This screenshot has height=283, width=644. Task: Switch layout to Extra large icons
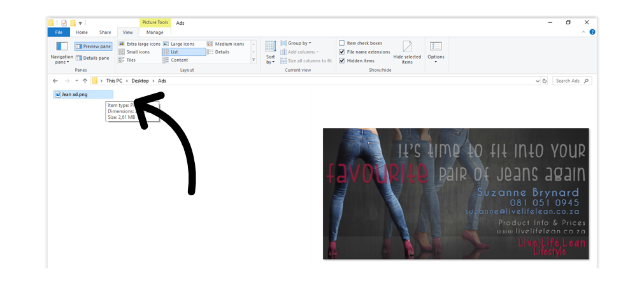pos(140,44)
